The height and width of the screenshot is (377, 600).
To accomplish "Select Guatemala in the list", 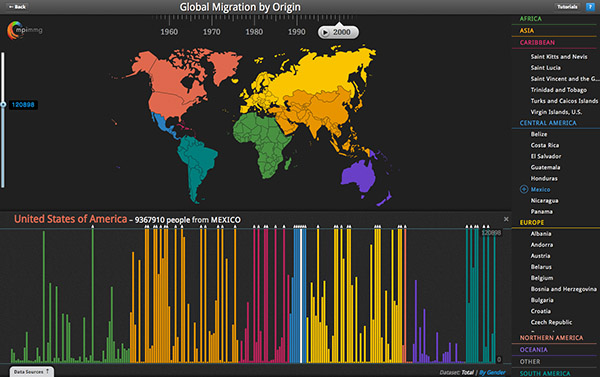I will tap(545, 167).
